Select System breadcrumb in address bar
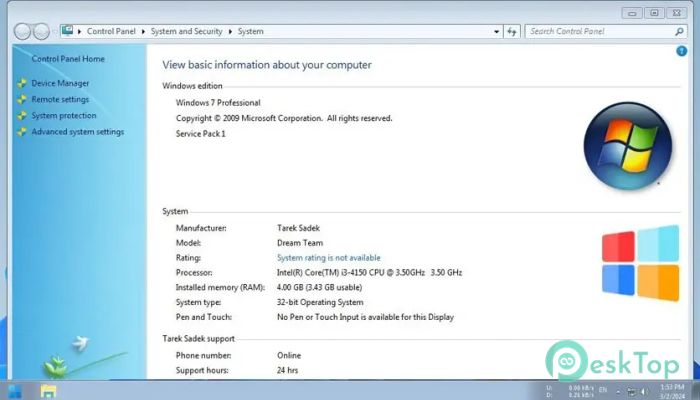 pos(250,31)
